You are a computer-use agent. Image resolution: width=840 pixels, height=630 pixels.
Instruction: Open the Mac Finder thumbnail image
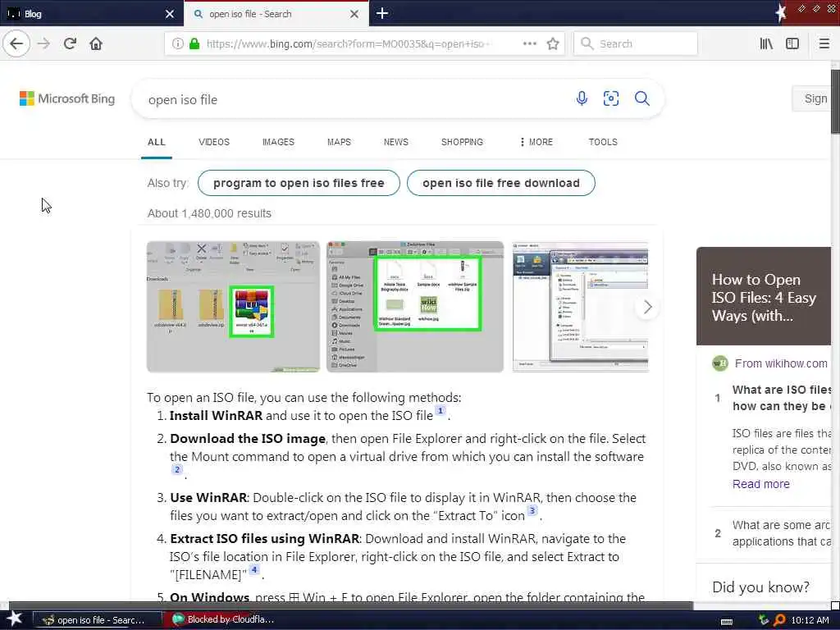415,307
